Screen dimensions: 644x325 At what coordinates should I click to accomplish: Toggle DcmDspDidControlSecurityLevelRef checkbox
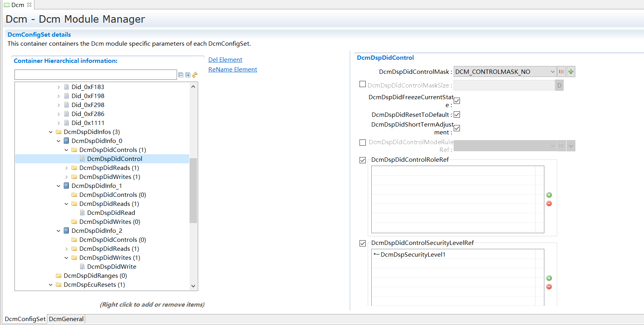[363, 243]
